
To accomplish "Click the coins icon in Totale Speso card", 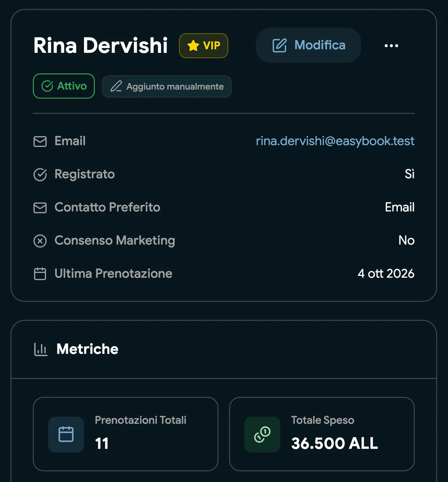I will tap(262, 434).
